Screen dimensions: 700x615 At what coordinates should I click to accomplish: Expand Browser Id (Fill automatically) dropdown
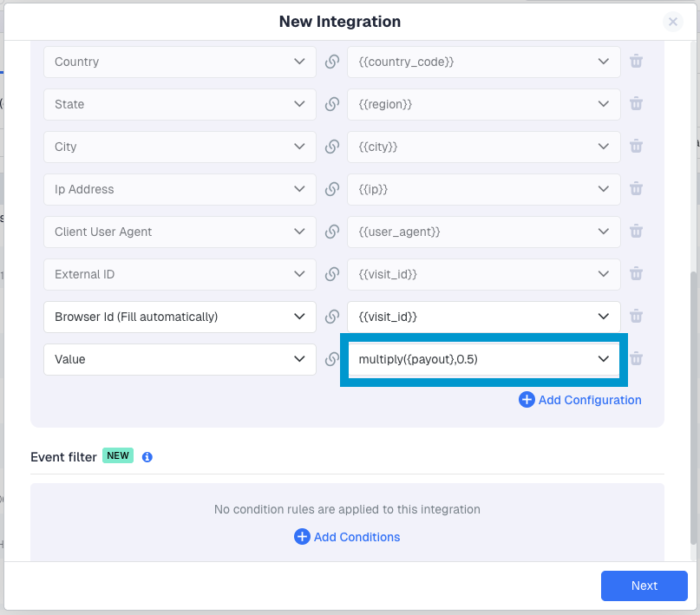pos(180,317)
